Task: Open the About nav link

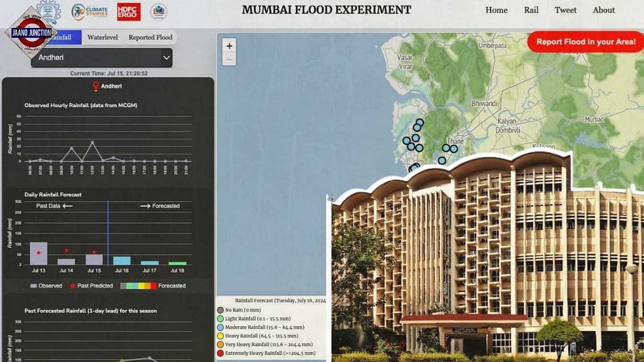Action: coord(604,10)
